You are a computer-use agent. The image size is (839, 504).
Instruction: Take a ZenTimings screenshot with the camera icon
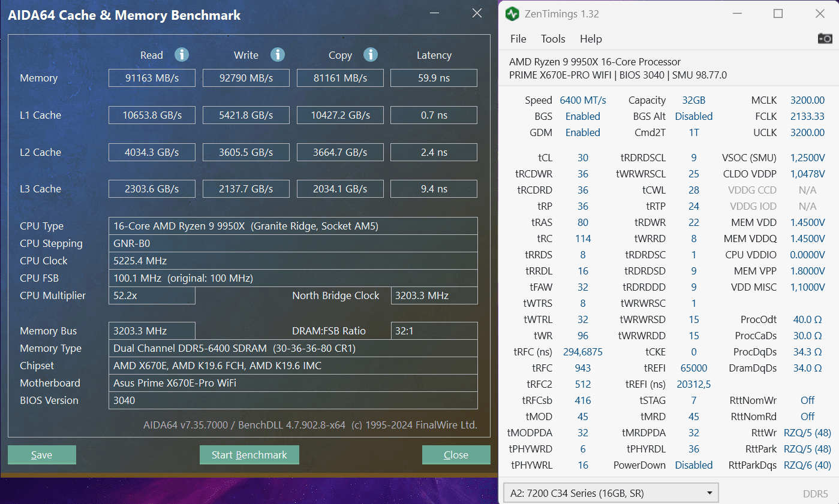pos(825,38)
